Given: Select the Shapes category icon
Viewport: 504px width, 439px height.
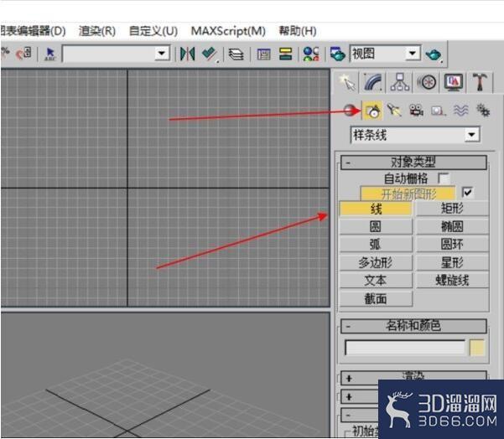Looking at the screenshot, I should (372, 111).
